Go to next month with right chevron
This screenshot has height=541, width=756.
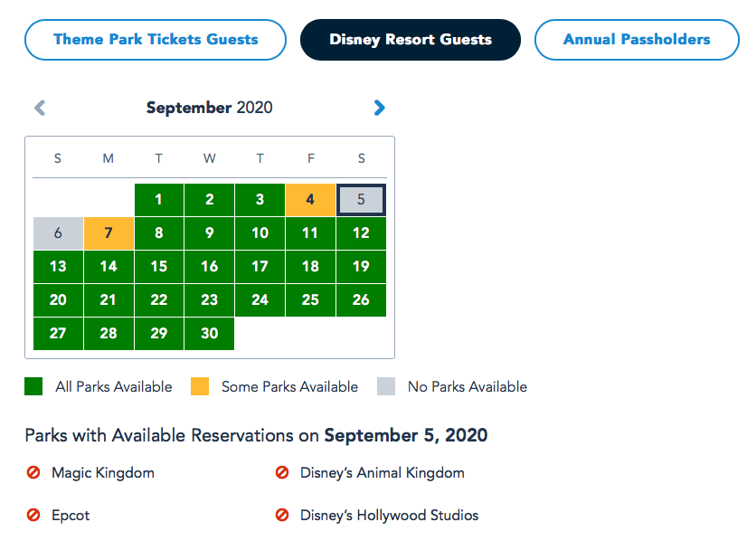tap(379, 108)
